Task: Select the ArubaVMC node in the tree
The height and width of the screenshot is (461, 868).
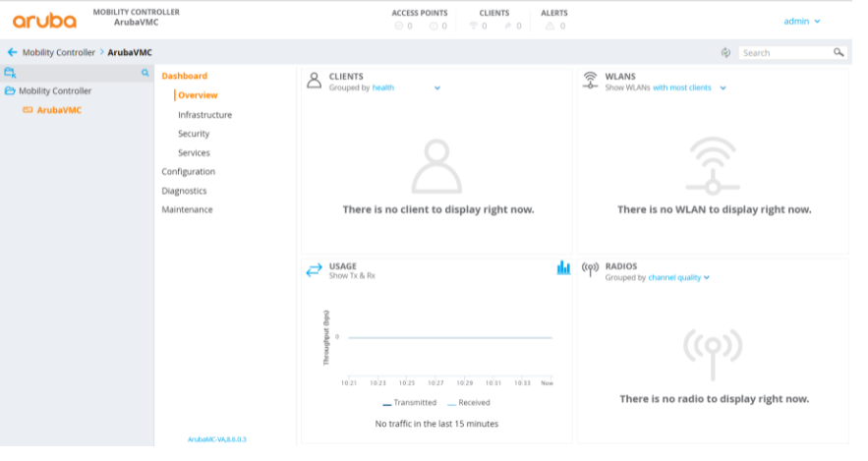Action: pos(59,110)
